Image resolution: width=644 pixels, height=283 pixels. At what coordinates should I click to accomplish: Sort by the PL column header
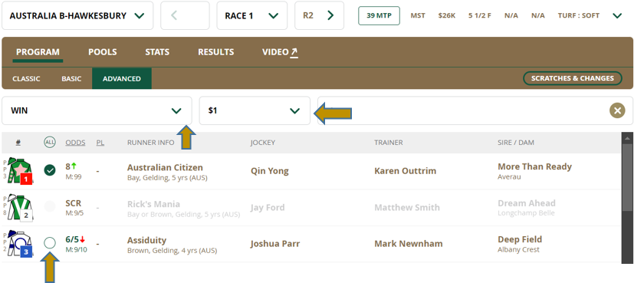point(100,143)
